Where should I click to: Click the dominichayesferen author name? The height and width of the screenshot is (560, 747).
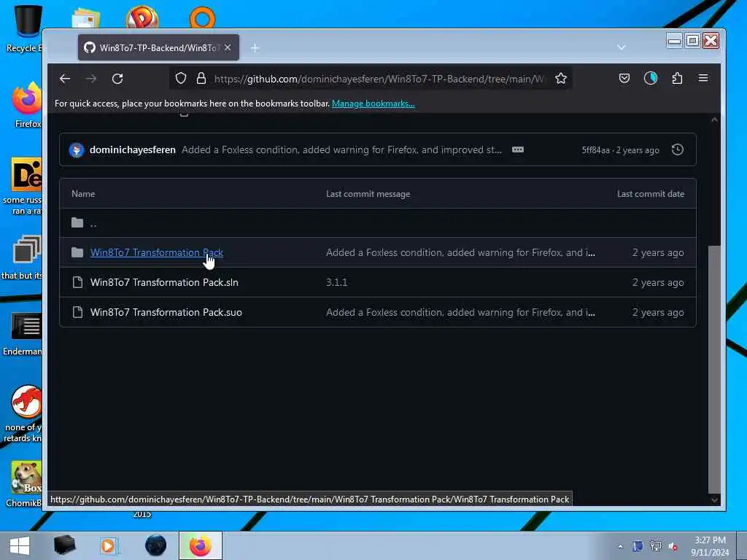tap(133, 149)
